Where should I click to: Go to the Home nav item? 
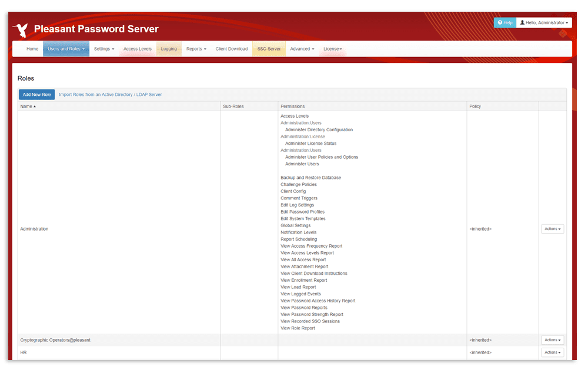[x=32, y=49]
